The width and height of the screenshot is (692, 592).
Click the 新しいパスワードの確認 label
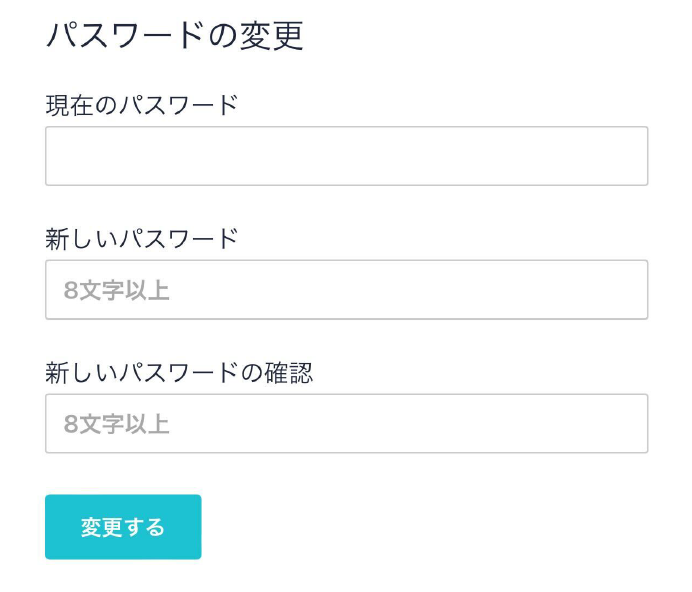(179, 372)
